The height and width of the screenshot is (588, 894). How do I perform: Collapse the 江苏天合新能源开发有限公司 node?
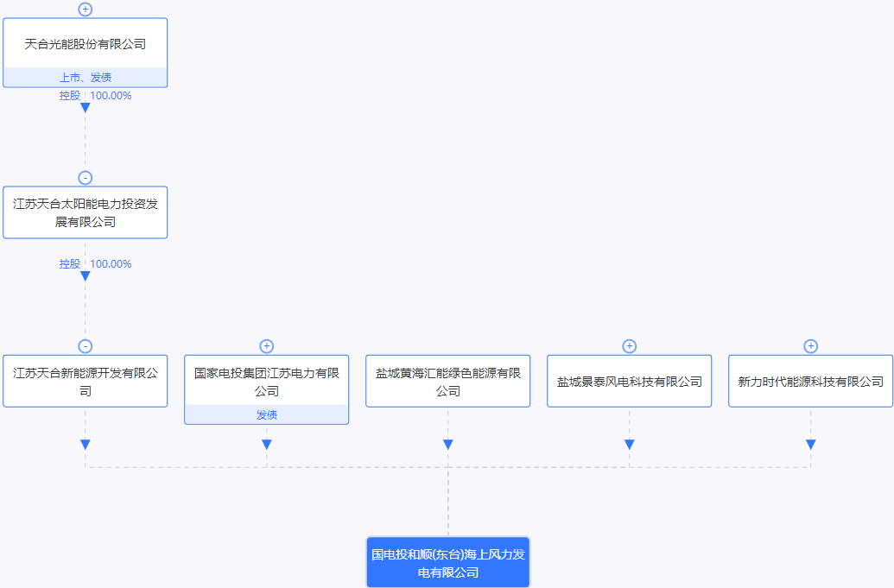coord(85,346)
